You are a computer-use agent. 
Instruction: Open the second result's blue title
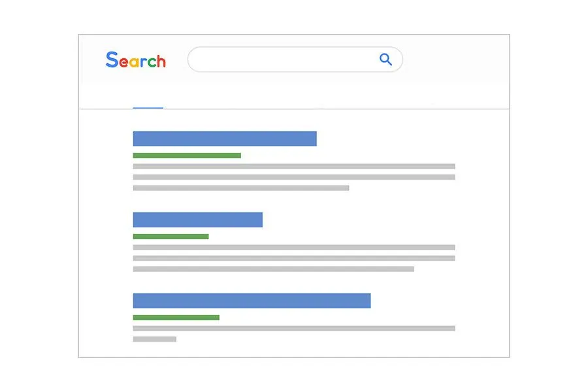(197, 220)
